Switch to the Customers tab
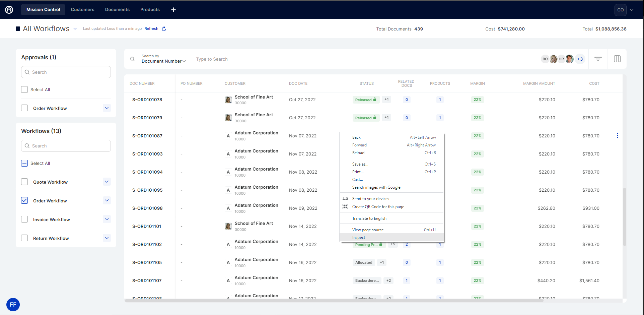Image resolution: width=644 pixels, height=315 pixels. (x=82, y=10)
